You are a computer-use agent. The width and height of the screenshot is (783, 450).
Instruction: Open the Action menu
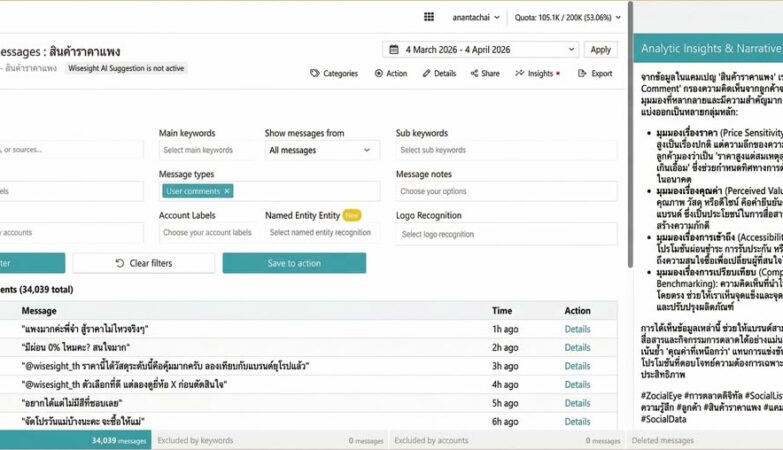[391, 73]
